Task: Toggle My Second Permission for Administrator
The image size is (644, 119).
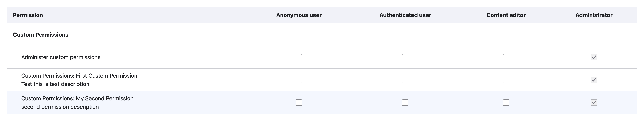Action: tap(594, 102)
